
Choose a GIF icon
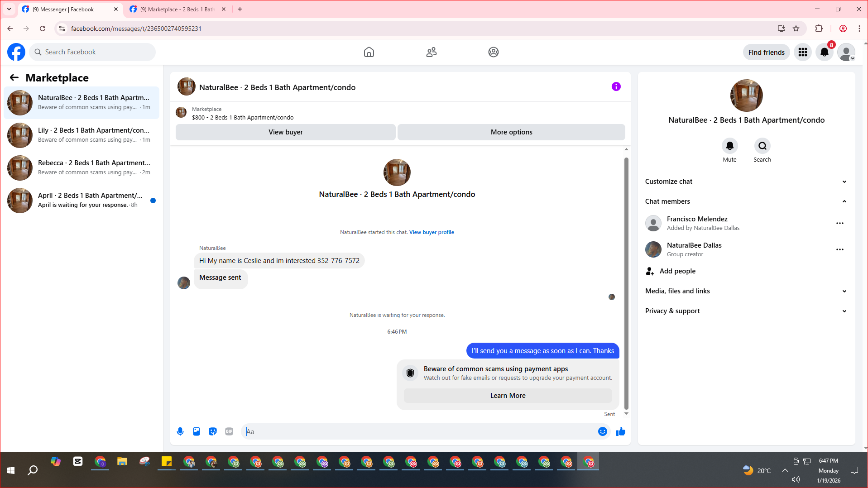(x=229, y=431)
